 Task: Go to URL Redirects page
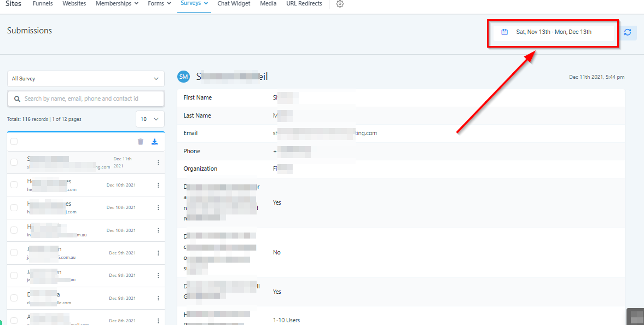pyautogui.click(x=304, y=4)
